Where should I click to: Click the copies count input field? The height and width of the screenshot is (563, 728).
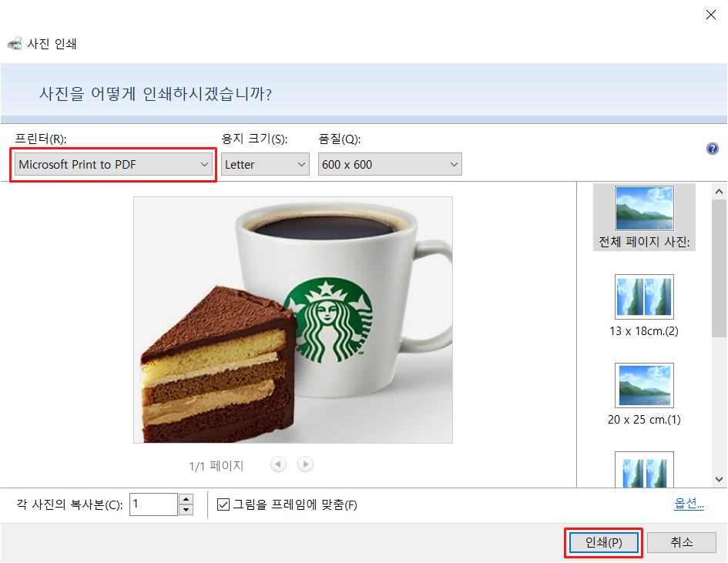tap(153, 504)
